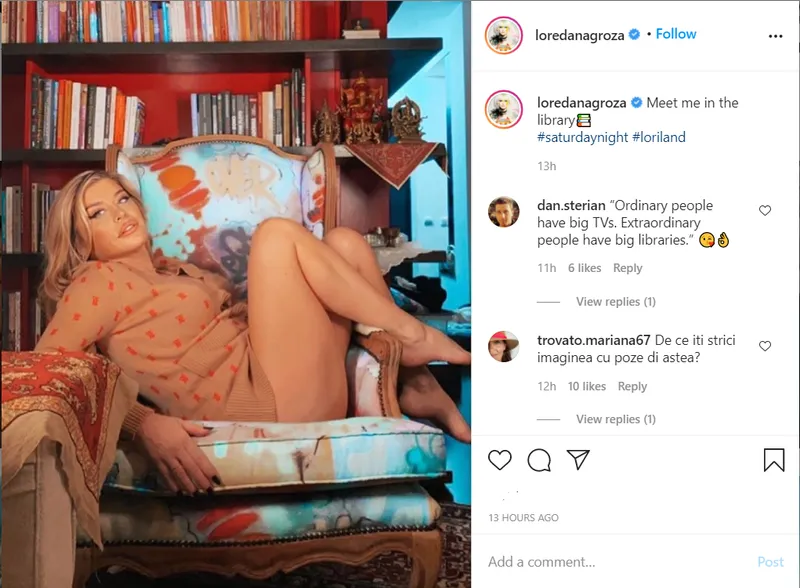Open the three-dot more options menu
800x588 pixels.
click(x=775, y=36)
